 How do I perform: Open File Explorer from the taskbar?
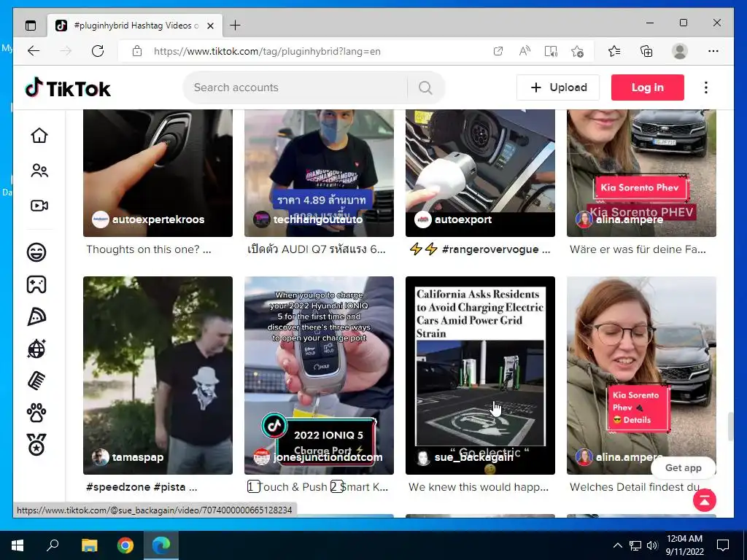coord(89,545)
